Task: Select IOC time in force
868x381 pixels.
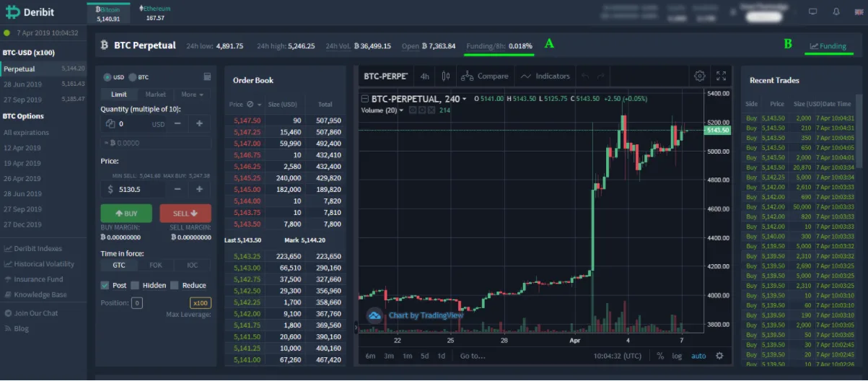Action: pyautogui.click(x=193, y=265)
